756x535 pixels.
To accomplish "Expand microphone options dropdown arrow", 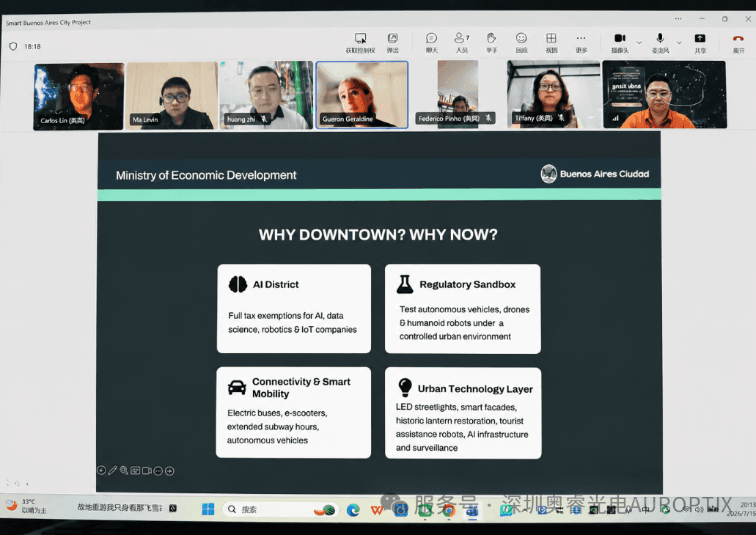I will (x=679, y=43).
